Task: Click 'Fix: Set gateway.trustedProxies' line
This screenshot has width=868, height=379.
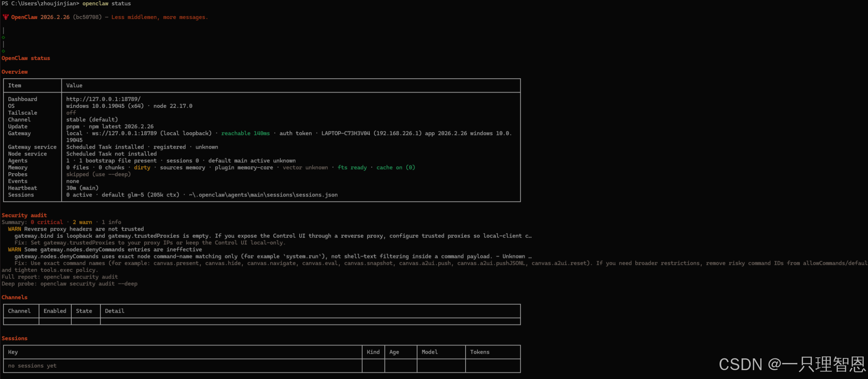Action: point(150,243)
